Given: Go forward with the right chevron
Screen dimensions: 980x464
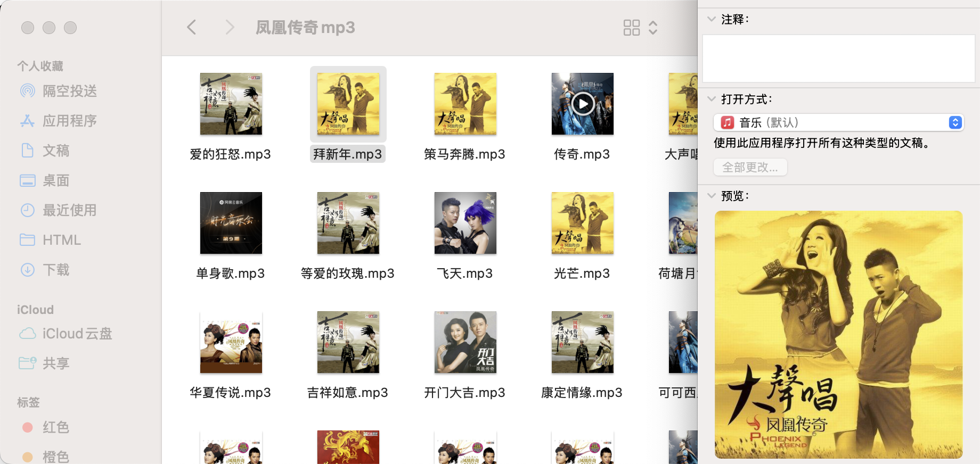Looking at the screenshot, I should [x=230, y=27].
